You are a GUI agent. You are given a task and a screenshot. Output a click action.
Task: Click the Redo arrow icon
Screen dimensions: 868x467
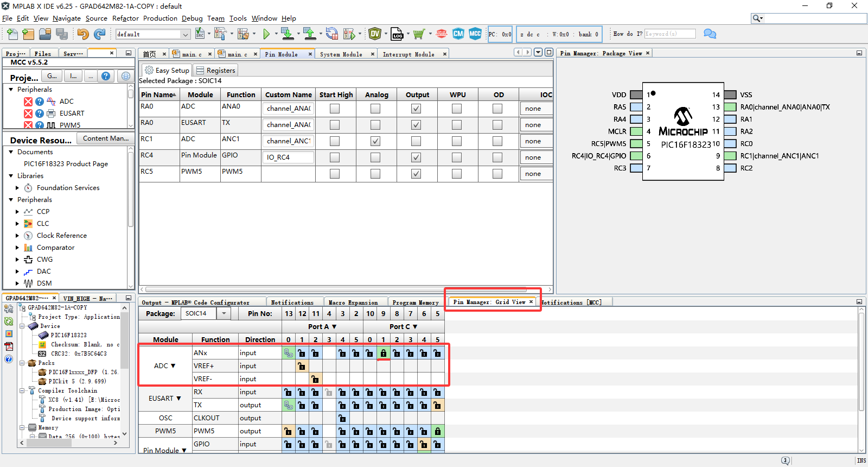pyautogui.click(x=99, y=34)
